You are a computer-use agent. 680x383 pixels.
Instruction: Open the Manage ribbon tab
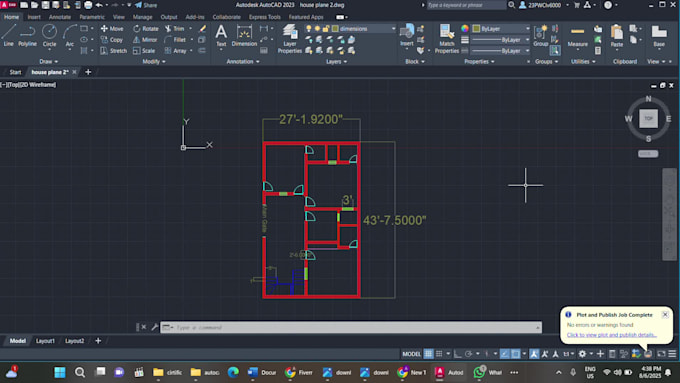[x=142, y=17]
